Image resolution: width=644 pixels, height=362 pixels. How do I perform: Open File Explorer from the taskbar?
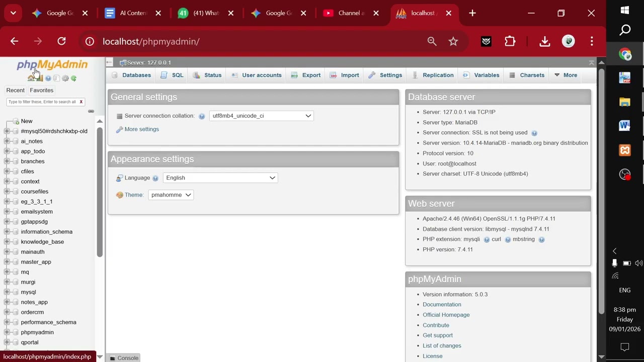625,102
